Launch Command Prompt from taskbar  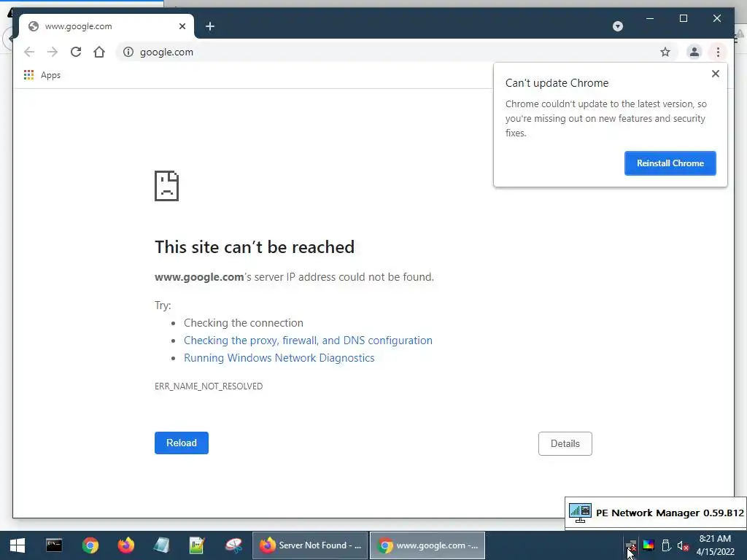click(54, 545)
